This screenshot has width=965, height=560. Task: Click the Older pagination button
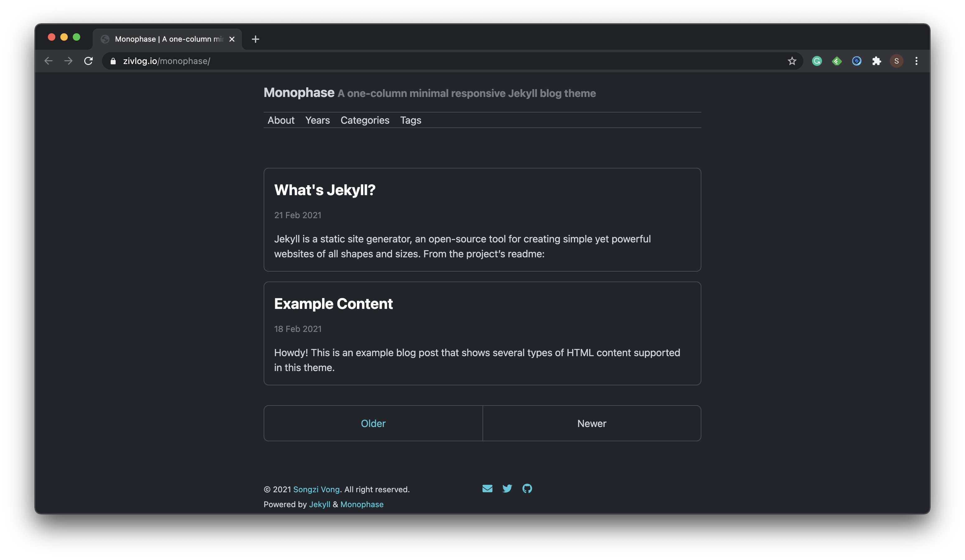point(373,423)
